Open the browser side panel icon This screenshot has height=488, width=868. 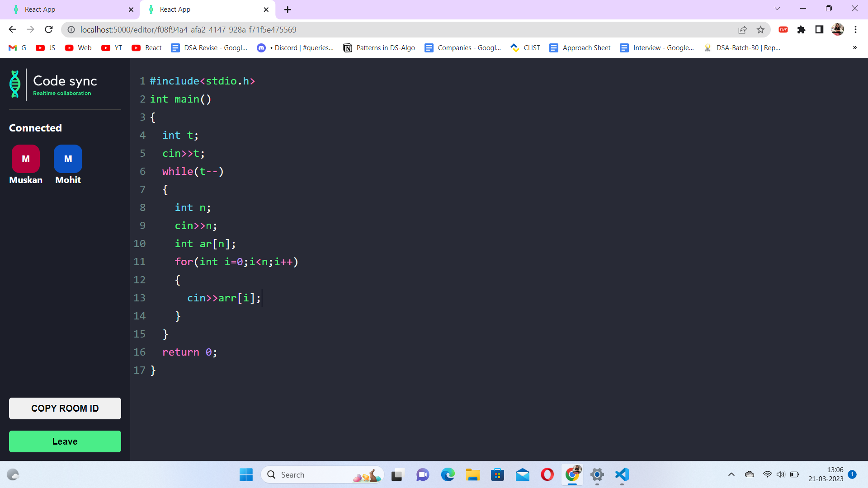click(819, 29)
